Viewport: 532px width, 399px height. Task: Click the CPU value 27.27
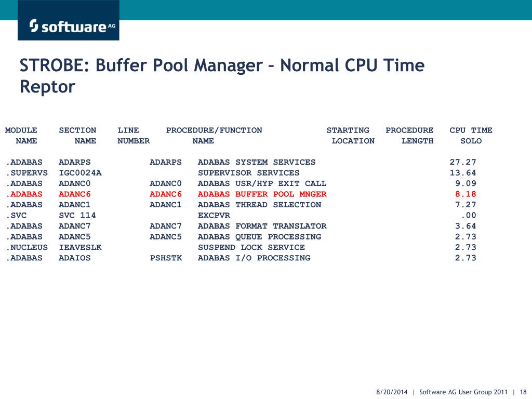coord(463,162)
